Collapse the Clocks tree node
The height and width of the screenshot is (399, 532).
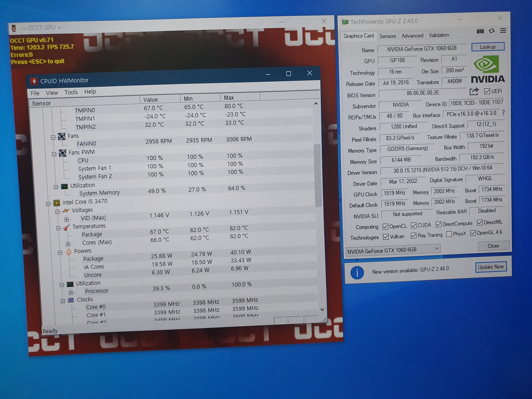[63, 301]
